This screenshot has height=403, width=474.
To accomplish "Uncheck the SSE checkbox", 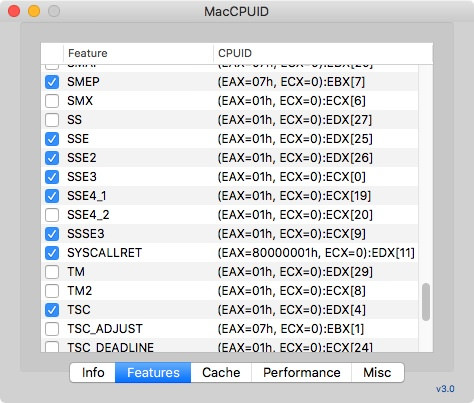I will (x=52, y=139).
